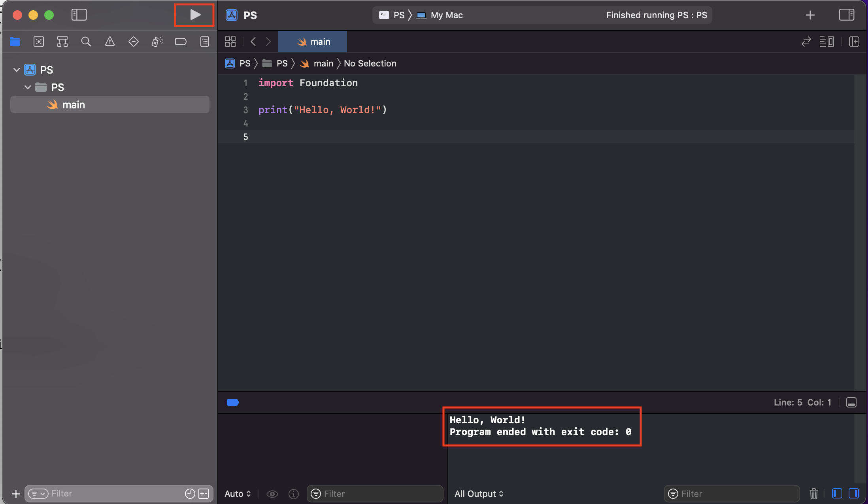
Task: Click My Mac run destination
Action: [x=446, y=15]
